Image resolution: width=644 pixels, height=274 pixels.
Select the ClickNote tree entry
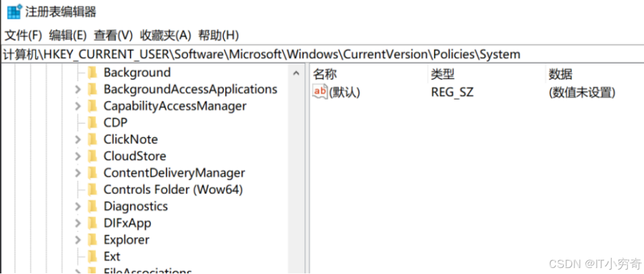[130, 140]
